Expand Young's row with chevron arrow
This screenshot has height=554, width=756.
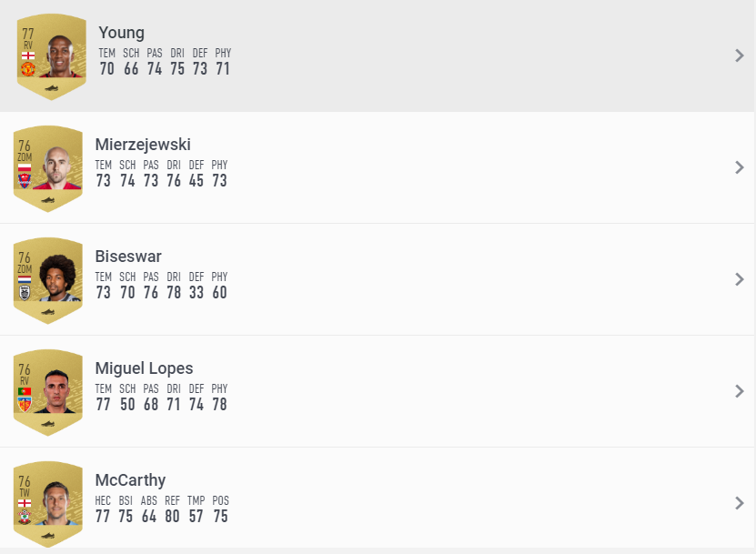[x=740, y=55]
